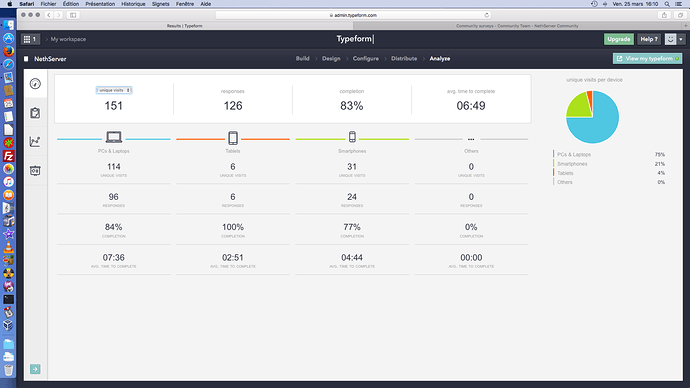Click the View my typeform button
Image resolution: width=690 pixels, height=388 pixels.
click(x=647, y=59)
